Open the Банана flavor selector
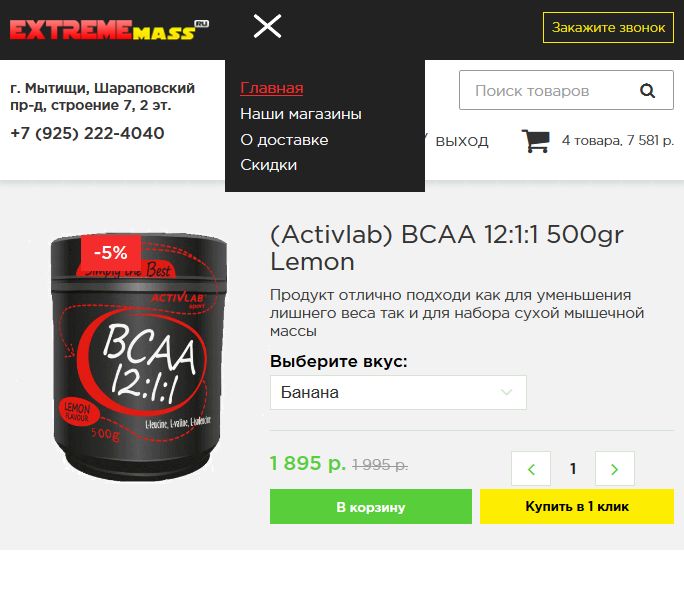Screen dimensions: 684x591 pos(398,392)
